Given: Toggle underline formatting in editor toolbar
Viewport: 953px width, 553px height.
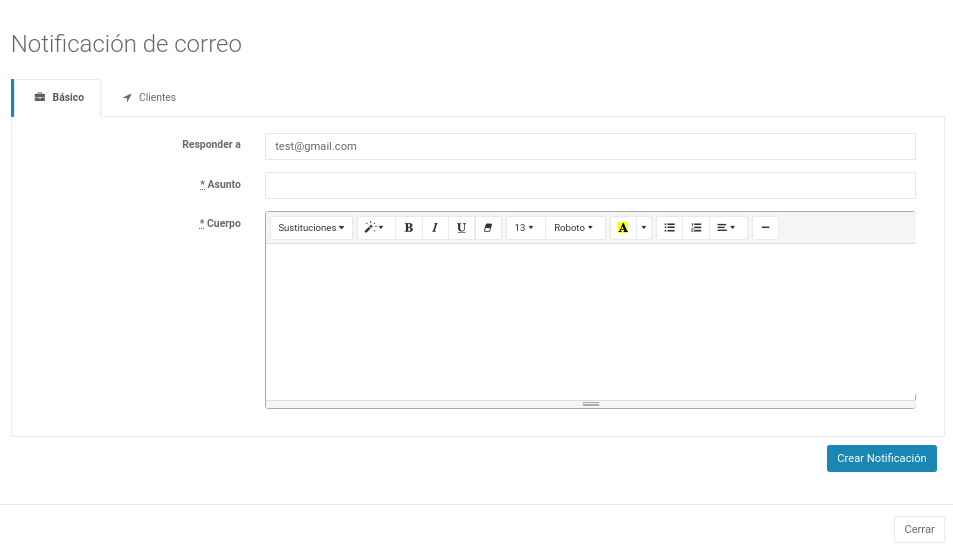Looking at the screenshot, I should click(461, 228).
